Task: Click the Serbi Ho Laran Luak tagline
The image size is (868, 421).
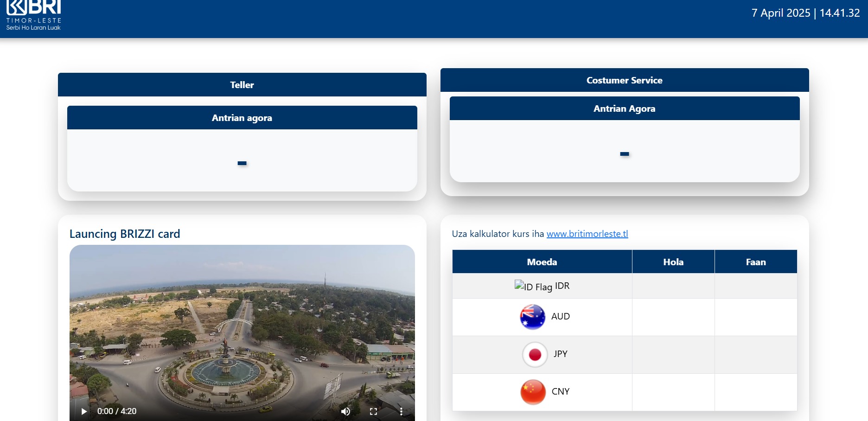Action: click(x=33, y=28)
